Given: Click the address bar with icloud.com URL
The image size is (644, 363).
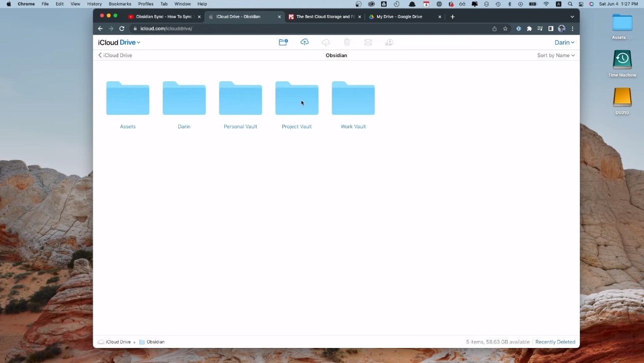Looking at the screenshot, I should (x=310, y=29).
